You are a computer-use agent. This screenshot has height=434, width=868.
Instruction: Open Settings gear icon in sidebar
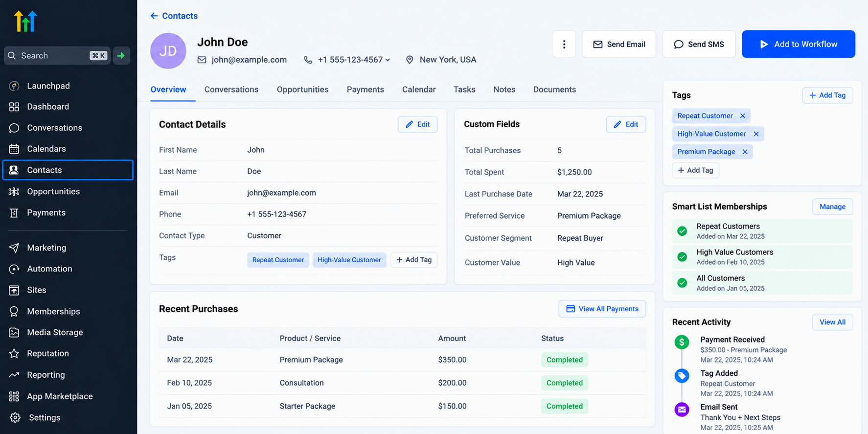coord(15,418)
